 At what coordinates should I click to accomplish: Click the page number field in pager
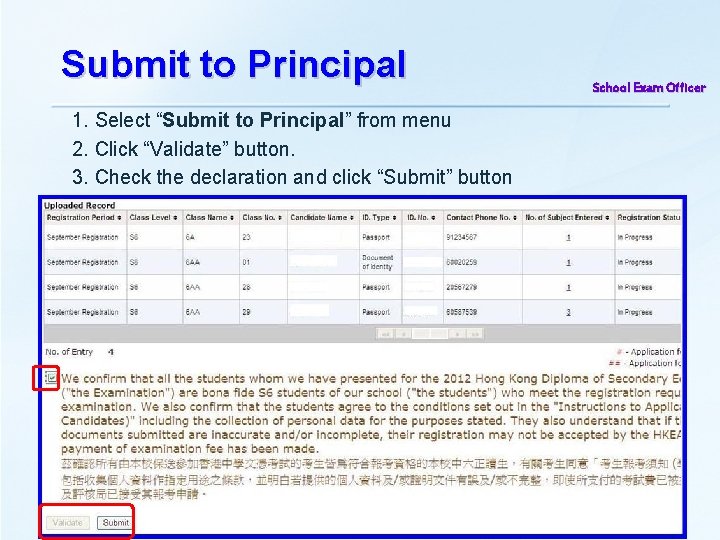[x=430, y=334]
